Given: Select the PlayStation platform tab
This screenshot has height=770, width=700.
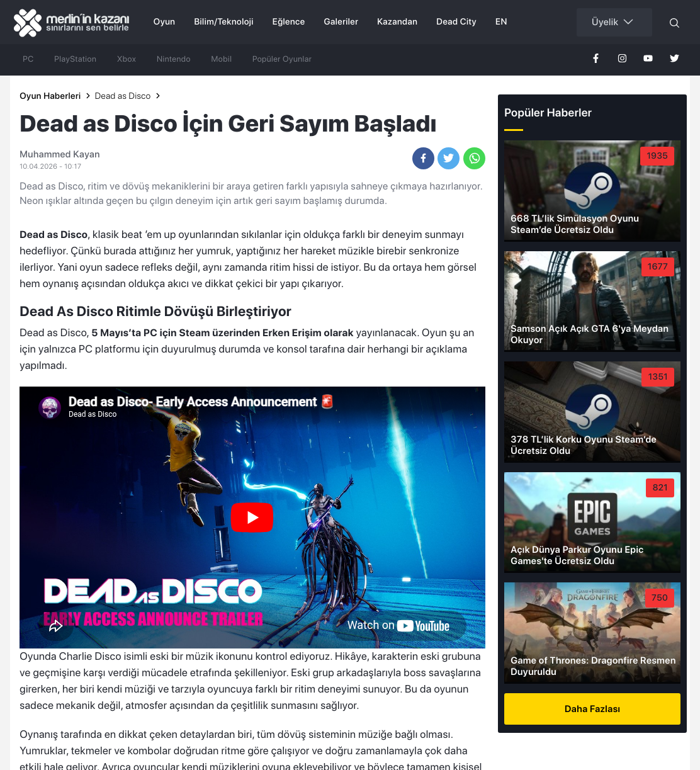Looking at the screenshot, I should coord(76,59).
